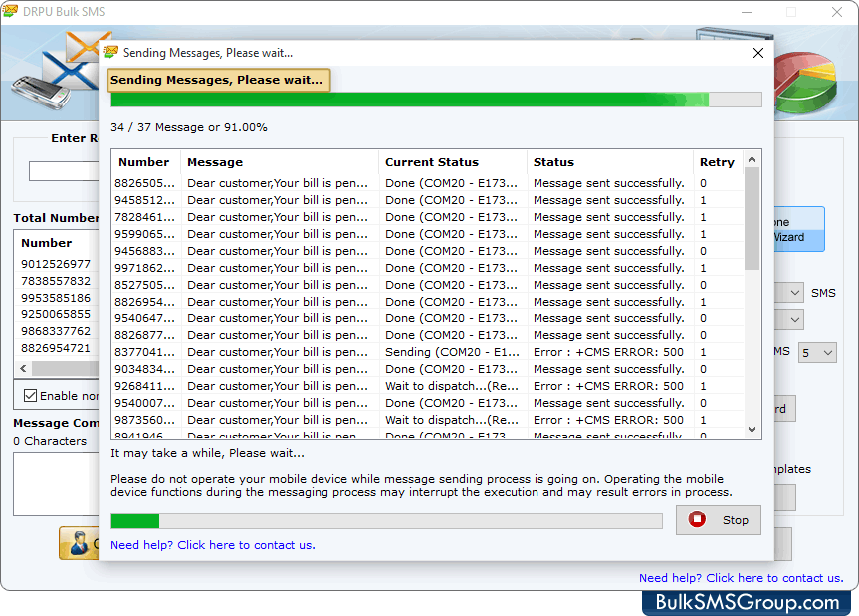Click the 'Sending (COM20 - E1...' status cell

tap(453, 352)
